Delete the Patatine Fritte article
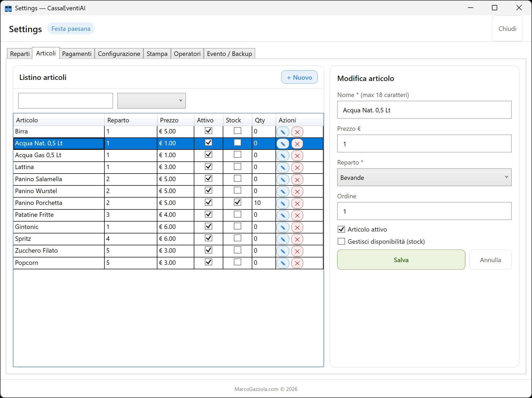 tap(297, 215)
